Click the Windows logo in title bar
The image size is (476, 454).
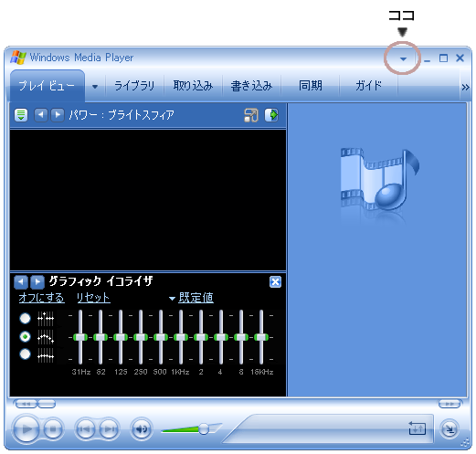coord(18,58)
